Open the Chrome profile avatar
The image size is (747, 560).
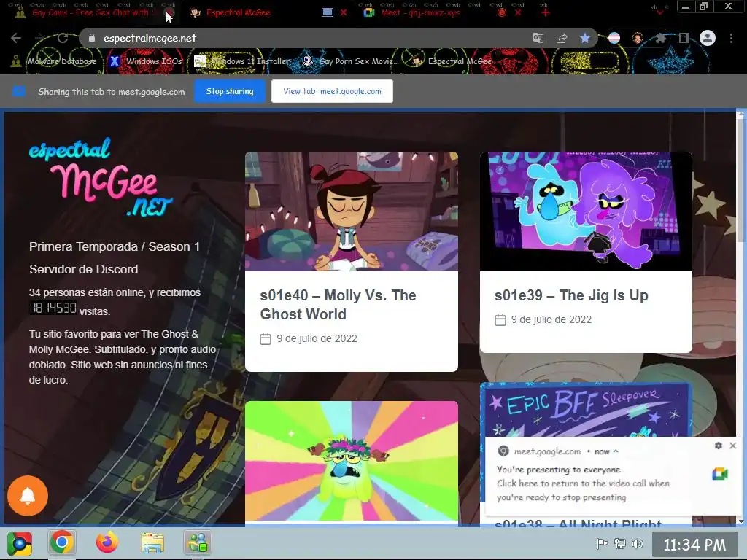[708, 38]
